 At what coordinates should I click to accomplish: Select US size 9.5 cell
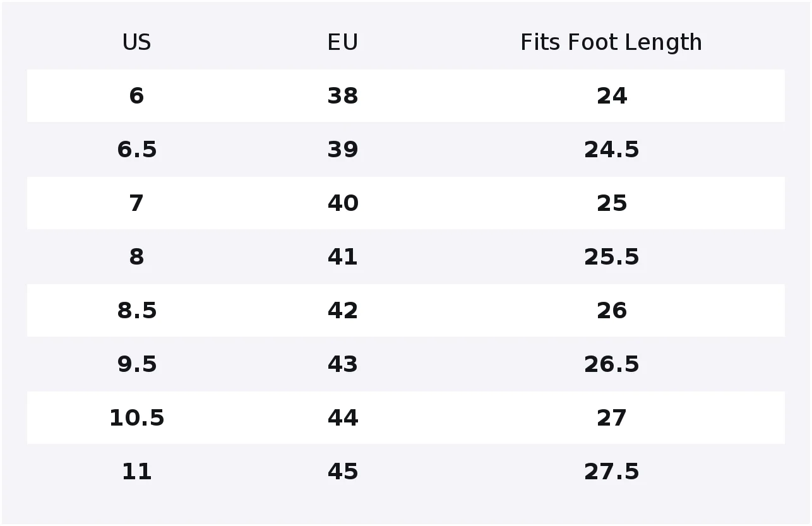click(136, 364)
